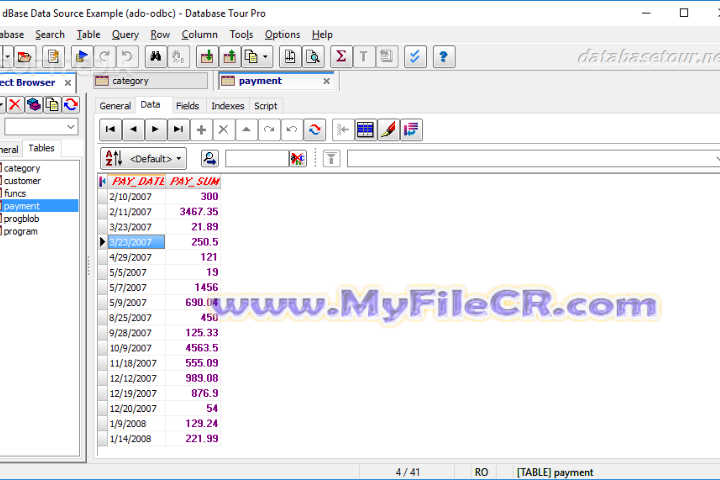Open the Column menu
The height and width of the screenshot is (480, 720).
pyautogui.click(x=199, y=34)
